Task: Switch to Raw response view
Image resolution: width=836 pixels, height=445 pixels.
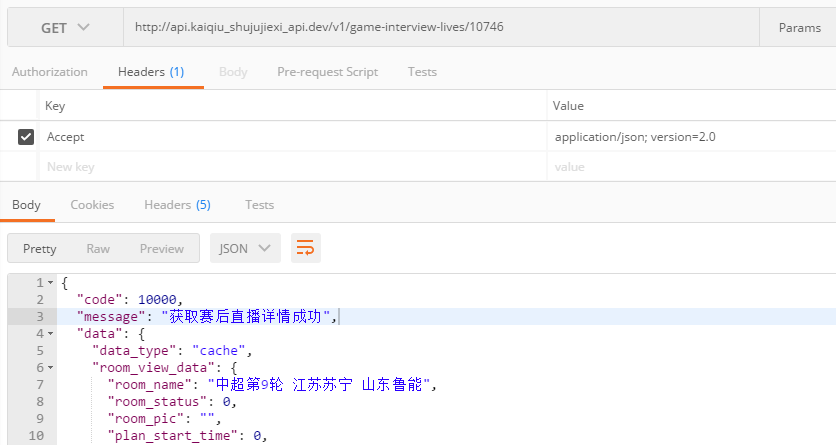Action: [x=98, y=249]
